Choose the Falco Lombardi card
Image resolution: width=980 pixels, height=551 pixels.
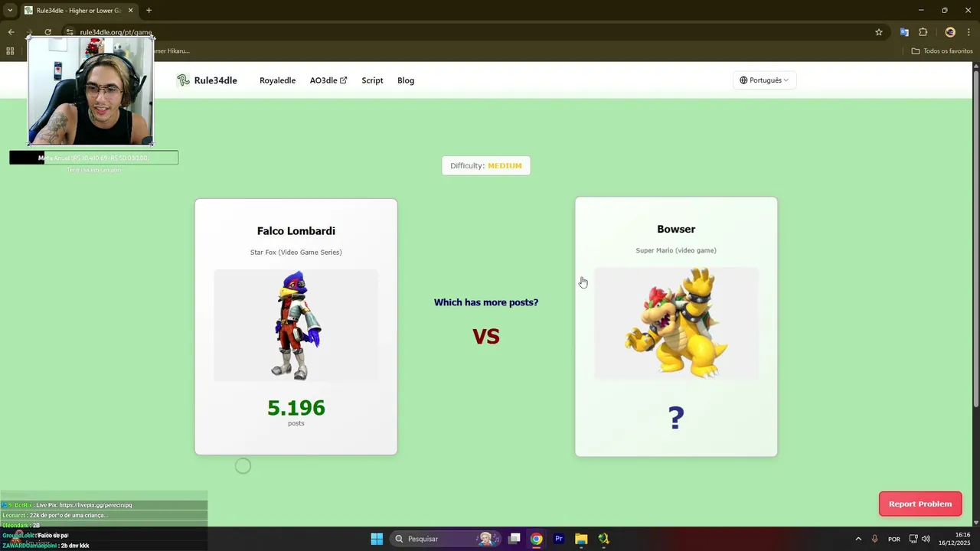pyautogui.click(x=296, y=327)
